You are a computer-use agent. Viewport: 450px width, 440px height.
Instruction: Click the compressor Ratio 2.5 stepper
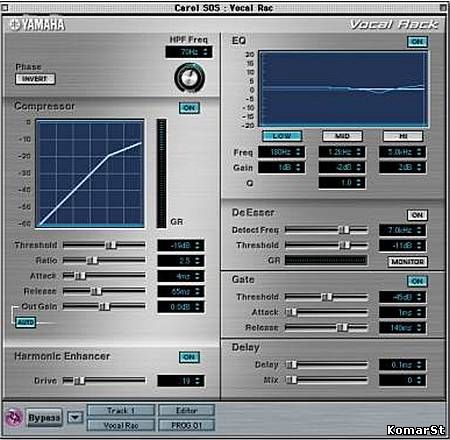coord(181,261)
